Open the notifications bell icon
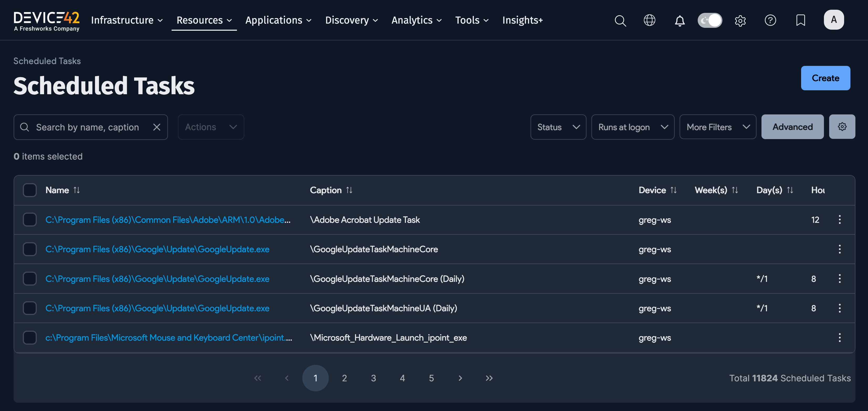This screenshot has width=868, height=411. 680,20
